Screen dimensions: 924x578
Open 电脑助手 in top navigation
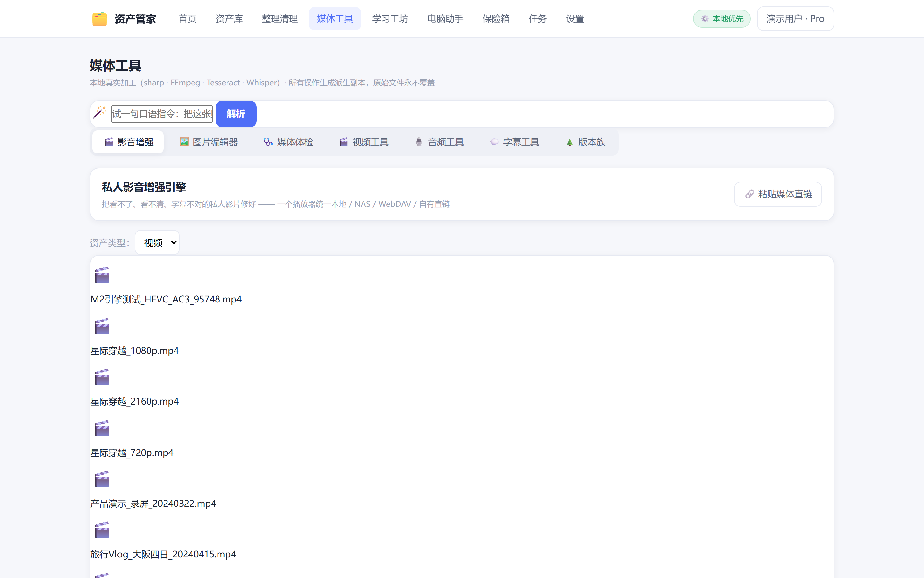[446, 19]
